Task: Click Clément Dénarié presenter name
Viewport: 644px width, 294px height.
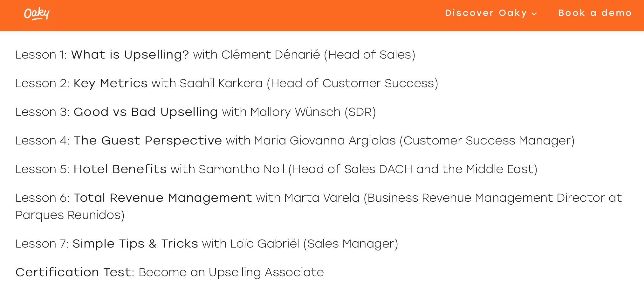Action: click(x=271, y=55)
